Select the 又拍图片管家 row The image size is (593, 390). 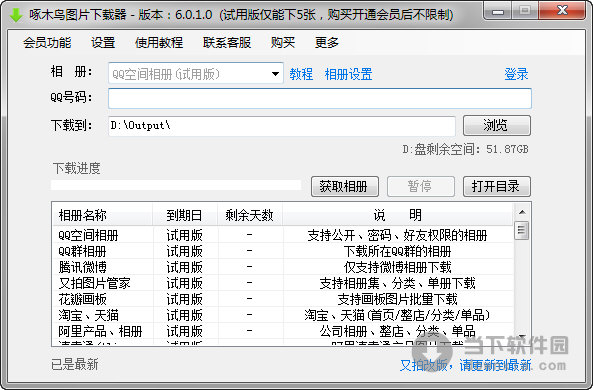point(283,283)
